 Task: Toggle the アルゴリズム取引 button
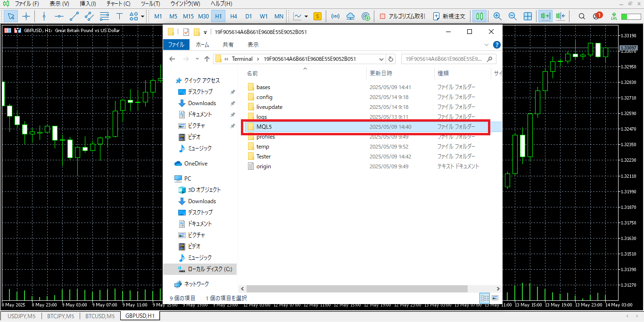tap(402, 16)
